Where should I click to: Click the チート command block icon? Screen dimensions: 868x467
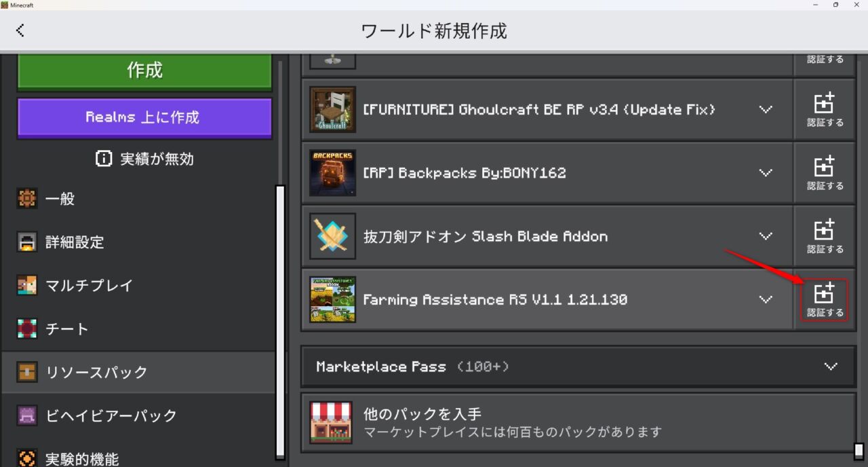(27, 329)
